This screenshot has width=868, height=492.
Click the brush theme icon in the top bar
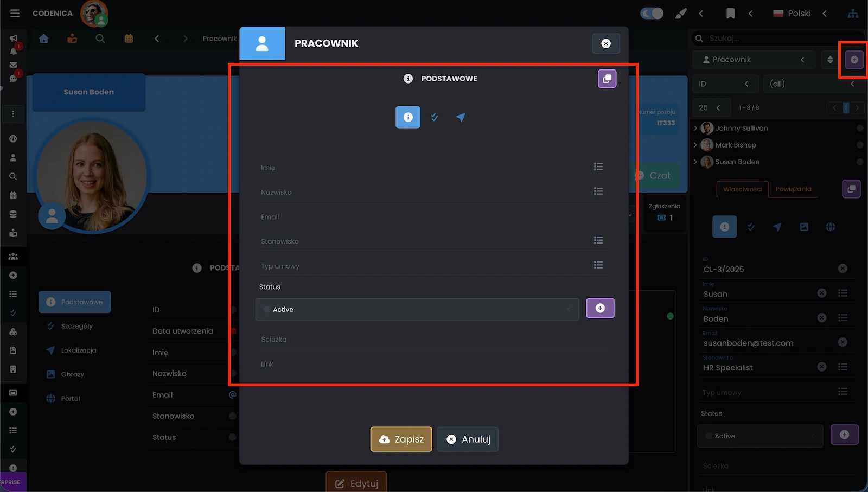[x=680, y=14]
